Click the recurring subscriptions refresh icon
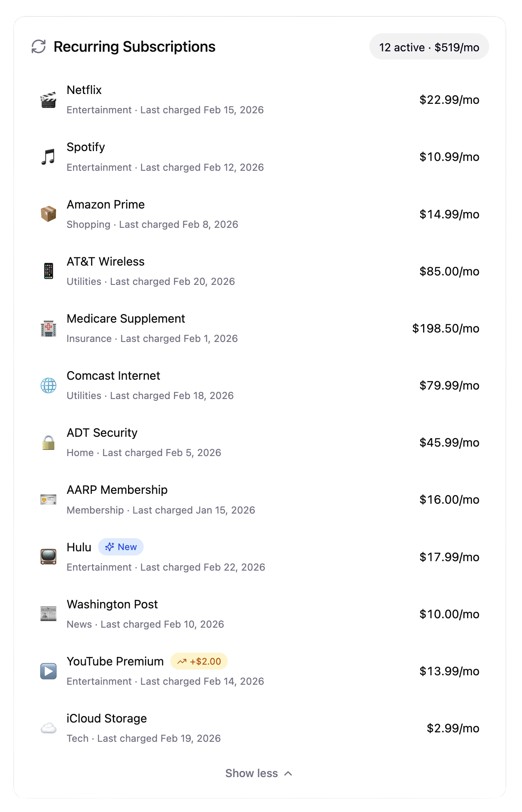The image size is (522, 812). pos(38,46)
